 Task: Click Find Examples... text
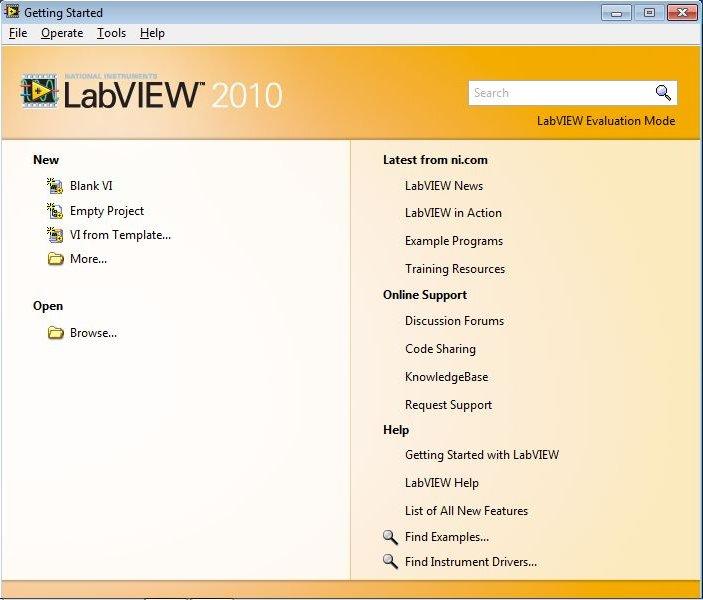click(447, 537)
